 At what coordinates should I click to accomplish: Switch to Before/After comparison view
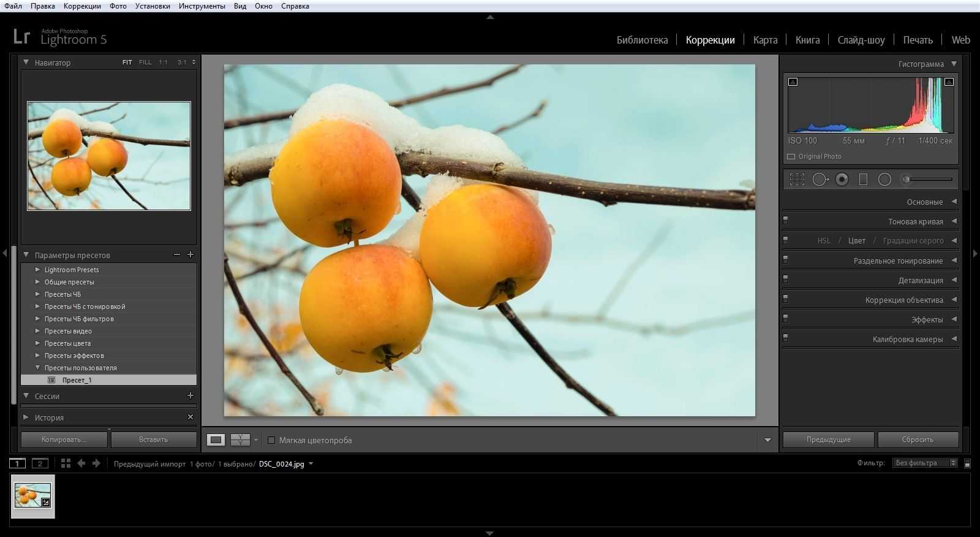240,440
